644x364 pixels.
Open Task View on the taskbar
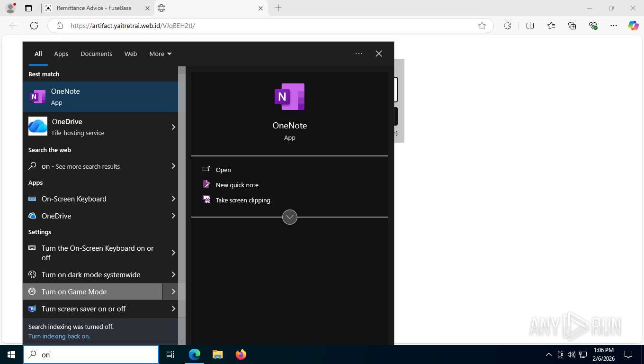click(170, 355)
